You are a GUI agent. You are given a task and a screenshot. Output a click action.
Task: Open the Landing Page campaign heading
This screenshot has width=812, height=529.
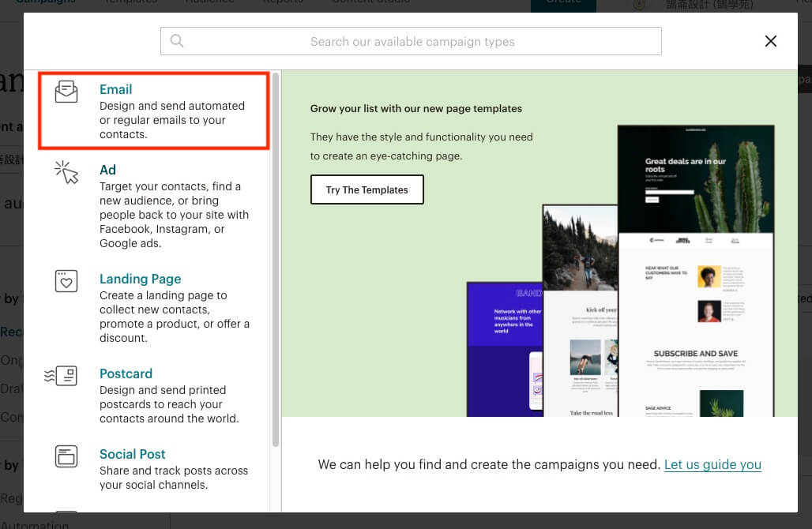point(140,279)
